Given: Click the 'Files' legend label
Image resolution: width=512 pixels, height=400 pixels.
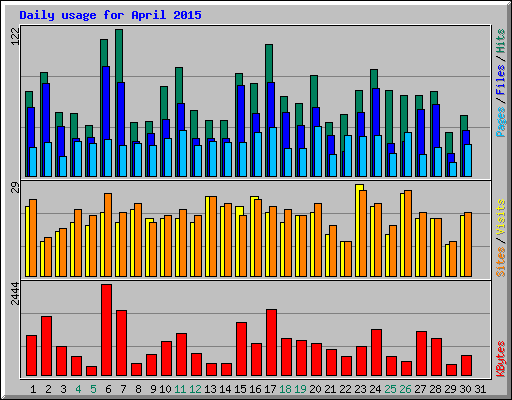Looking at the screenshot, I should pyautogui.click(x=501, y=80).
